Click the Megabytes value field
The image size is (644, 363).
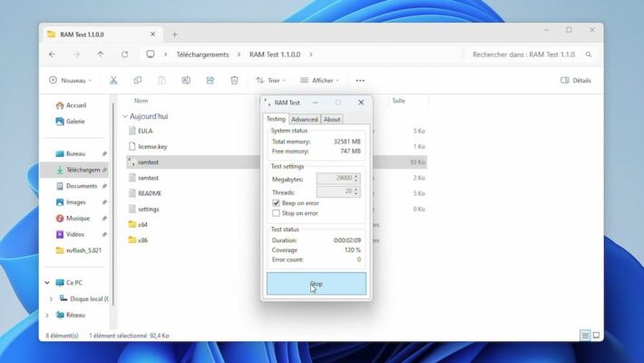335,178
